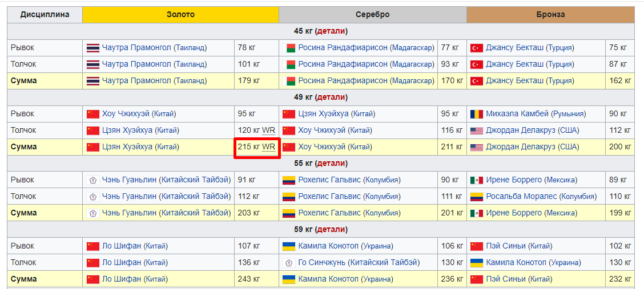
Task: Open the детали link for 45 кг
Action: (331, 31)
